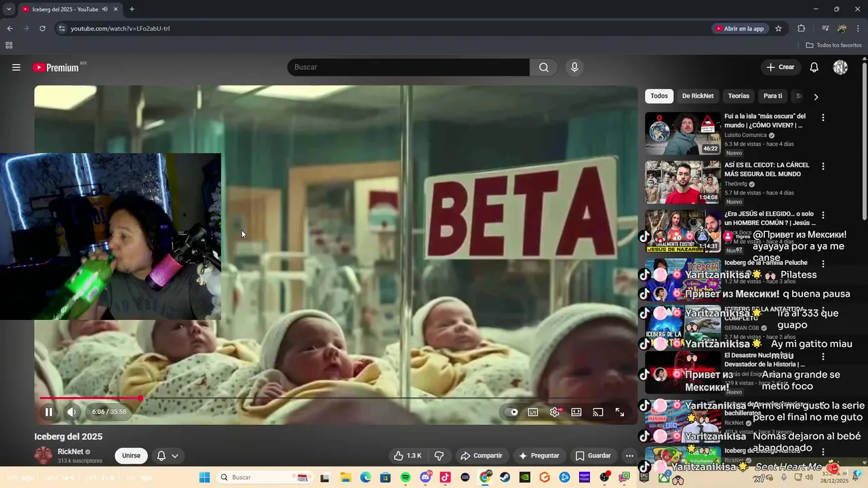868x488 pixels.
Task: Enter full screen mode
Action: (x=620, y=412)
